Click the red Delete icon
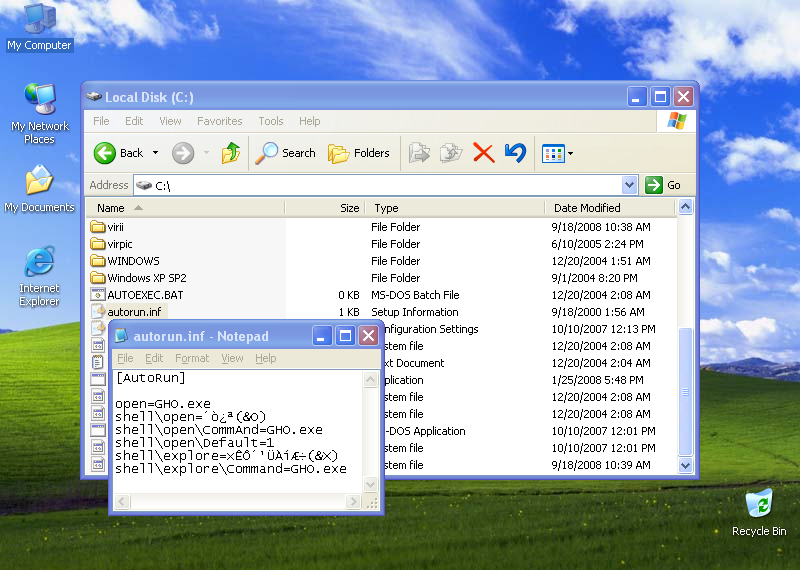Image resolution: width=800 pixels, height=570 pixels. pyautogui.click(x=483, y=153)
